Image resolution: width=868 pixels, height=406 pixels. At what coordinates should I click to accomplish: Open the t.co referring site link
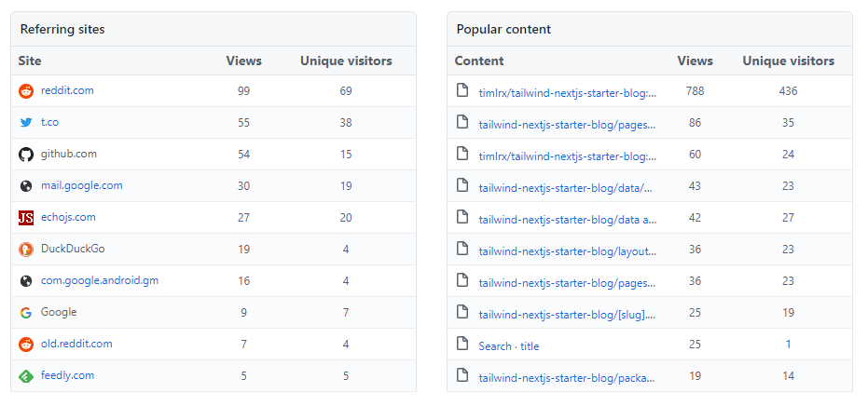click(49, 123)
